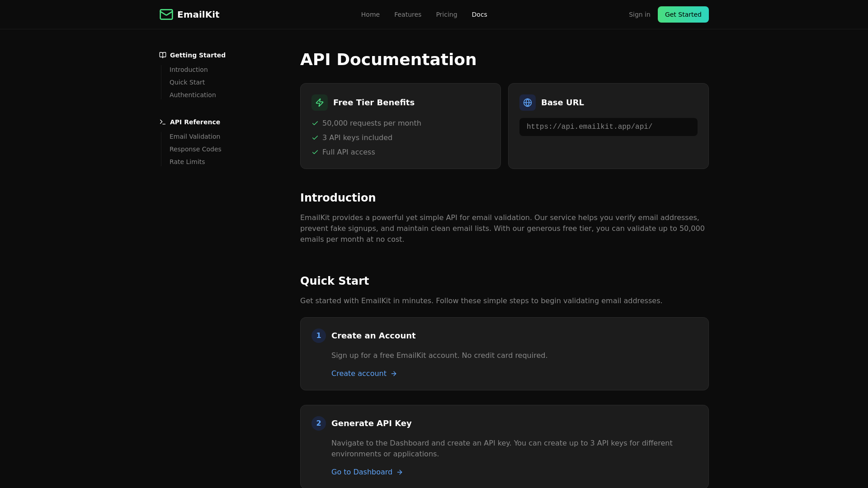Click the Getting Started section heading
The height and width of the screenshot is (488, 868).
click(198, 55)
